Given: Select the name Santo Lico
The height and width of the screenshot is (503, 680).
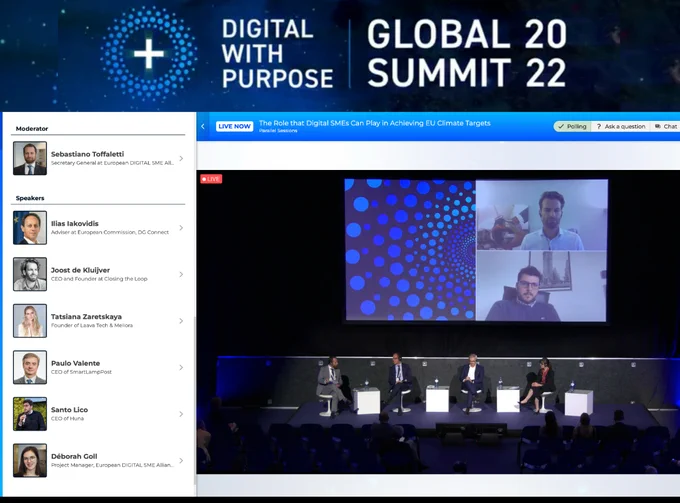Looking at the screenshot, I should pos(69,409).
